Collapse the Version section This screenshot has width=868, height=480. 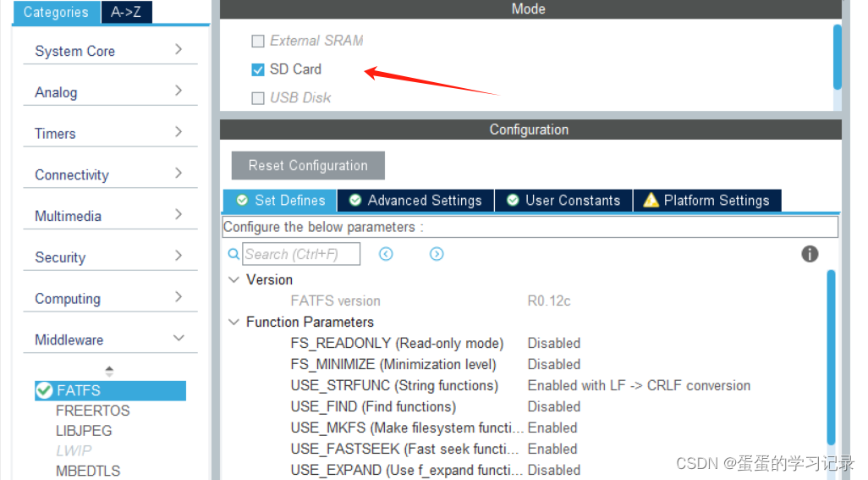point(234,279)
